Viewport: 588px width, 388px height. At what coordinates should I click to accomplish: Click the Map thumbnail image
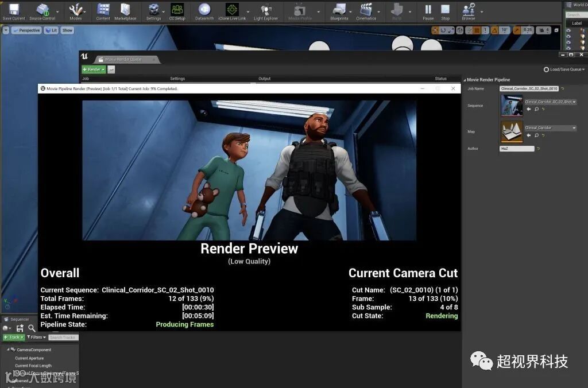tap(512, 131)
